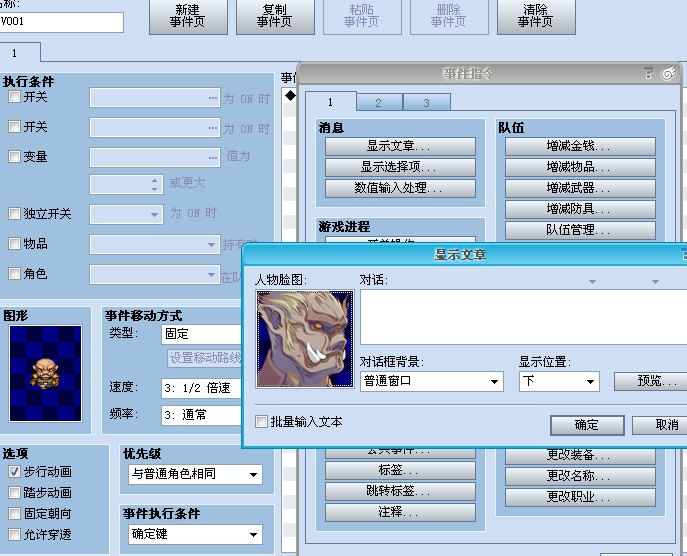Open the 频率 dropdown
This screenshot has width=687, height=556.
202,414
